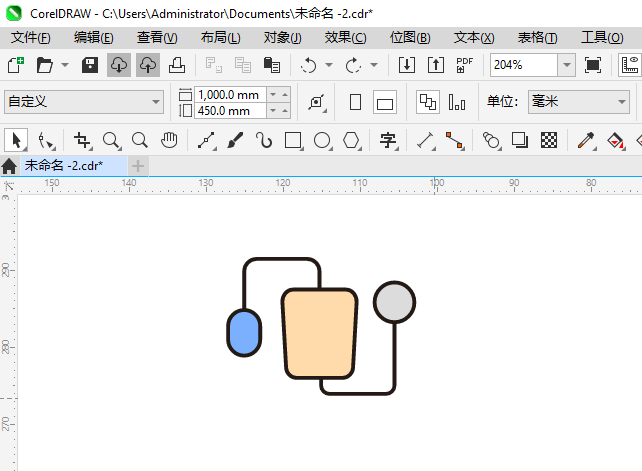Print the document
This screenshot has width=642, height=471.
[x=177, y=65]
